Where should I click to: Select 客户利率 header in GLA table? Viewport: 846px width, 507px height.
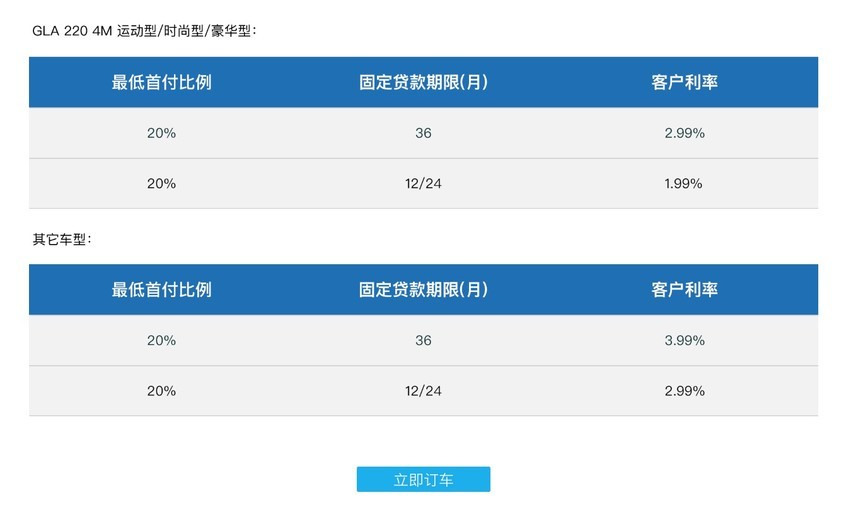684,82
